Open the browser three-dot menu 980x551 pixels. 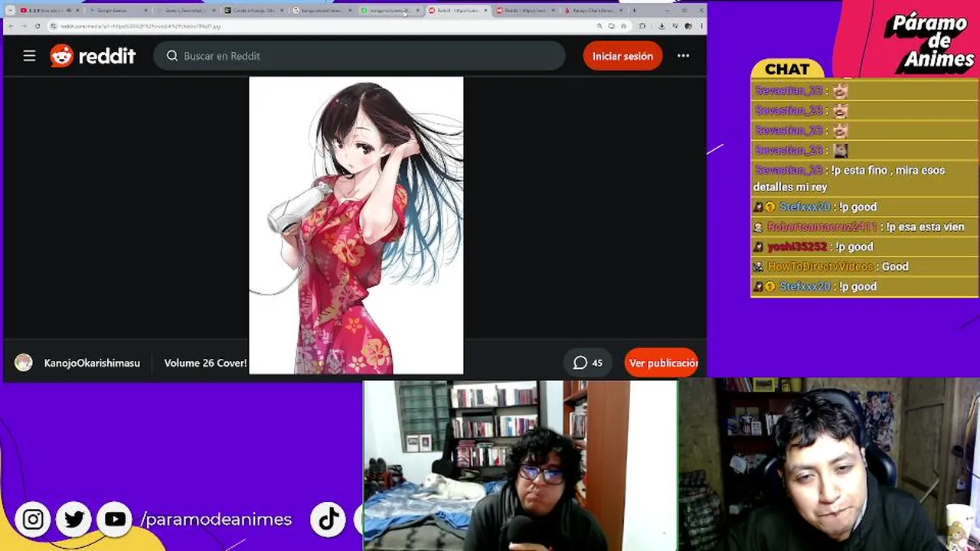pyautogui.click(x=701, y=26)
